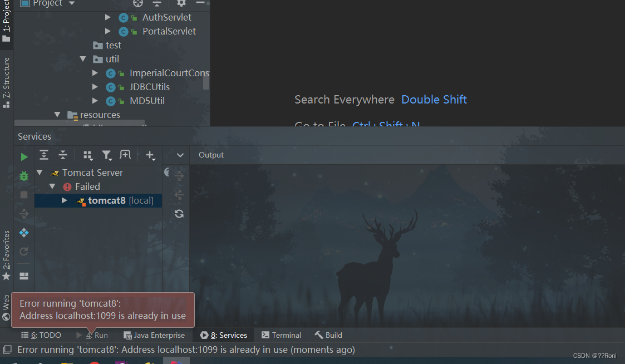Click the blue Update application icon

pos(24,233)
